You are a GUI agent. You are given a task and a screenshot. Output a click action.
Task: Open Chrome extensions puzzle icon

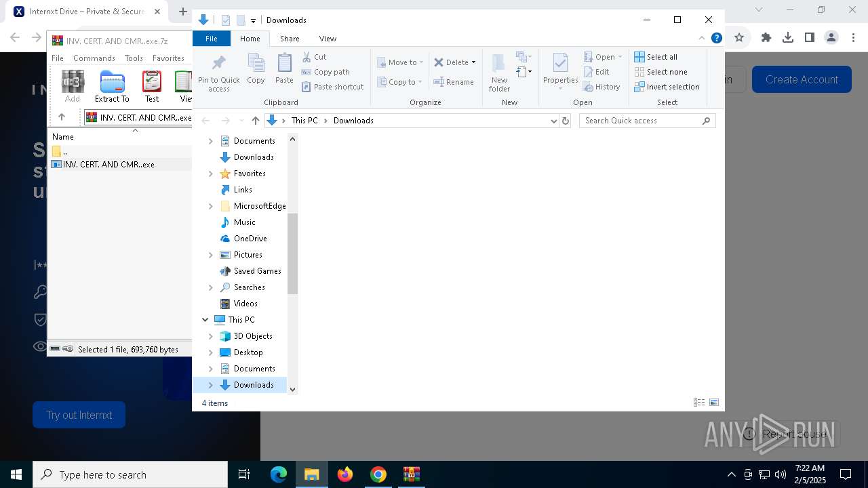pos(766,38)
